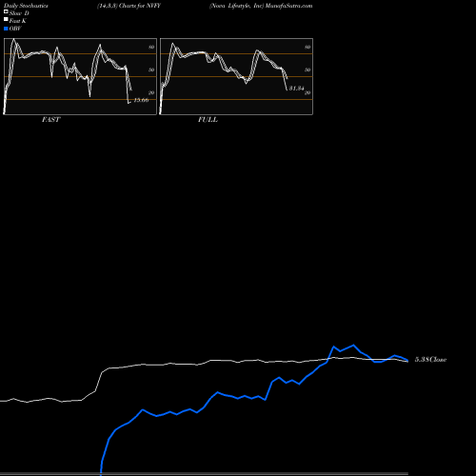Click the FAST chart label
Viewport: 476px width, 476px height.
point(50,120)
